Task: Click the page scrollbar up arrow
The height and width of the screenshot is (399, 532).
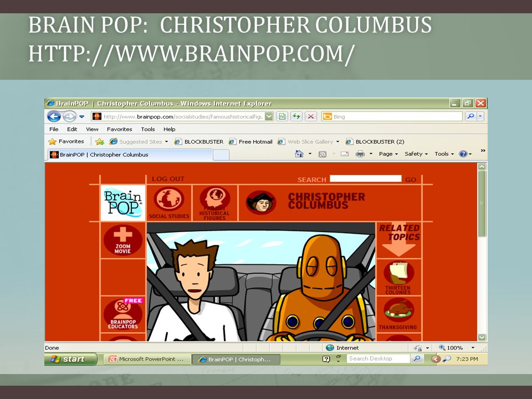Action: (482, 167)
